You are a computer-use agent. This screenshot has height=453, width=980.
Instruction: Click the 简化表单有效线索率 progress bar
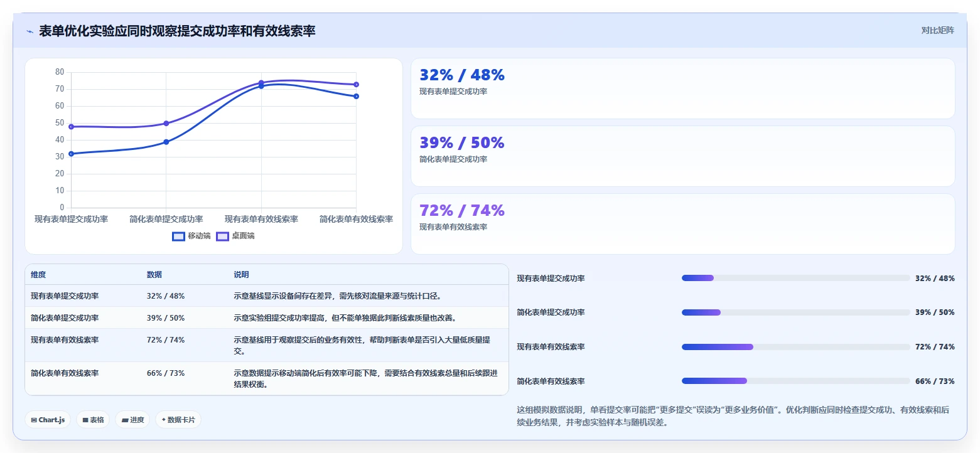coord(795,381)
